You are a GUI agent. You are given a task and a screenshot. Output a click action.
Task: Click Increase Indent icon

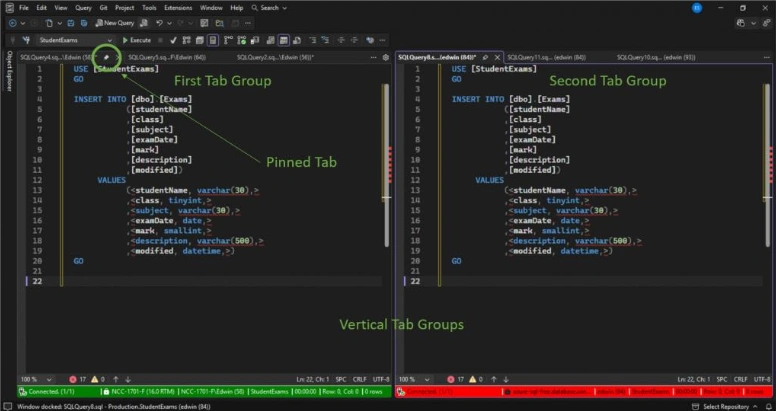tap(354, 40)
